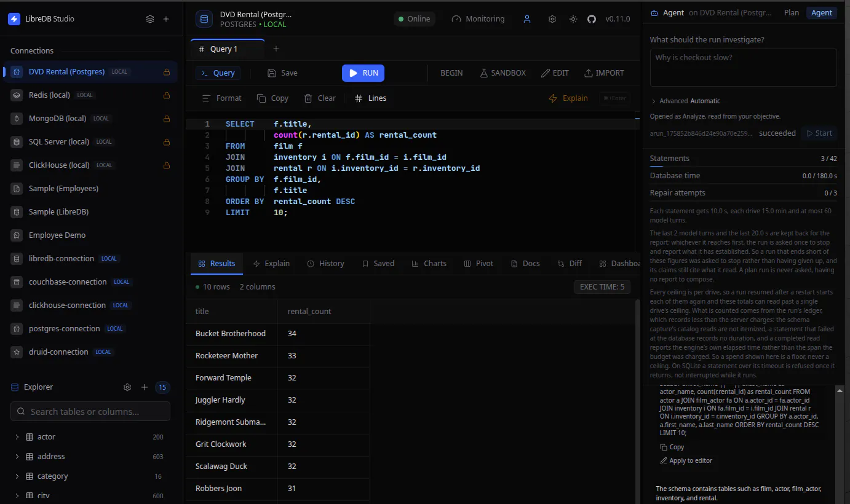Click the Statements progress bar
The width and height of the screenshot is (850, 504).
[x=744, y=166]
